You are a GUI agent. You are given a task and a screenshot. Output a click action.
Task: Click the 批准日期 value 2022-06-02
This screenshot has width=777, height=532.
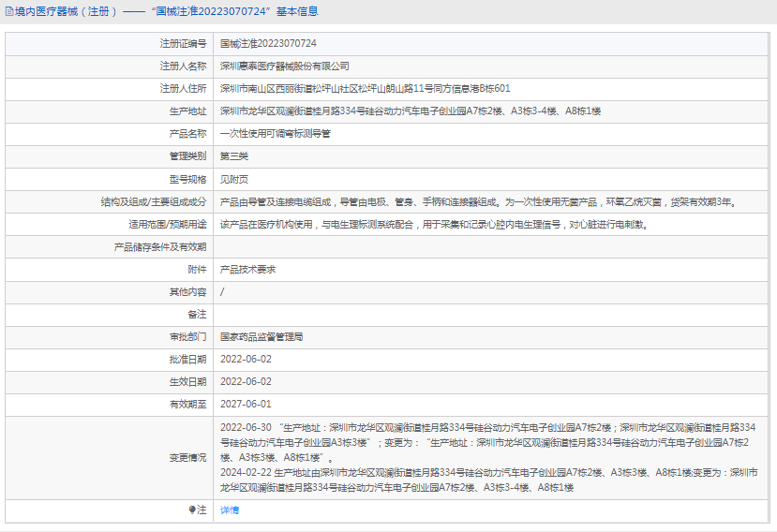(x=246, y=359)
